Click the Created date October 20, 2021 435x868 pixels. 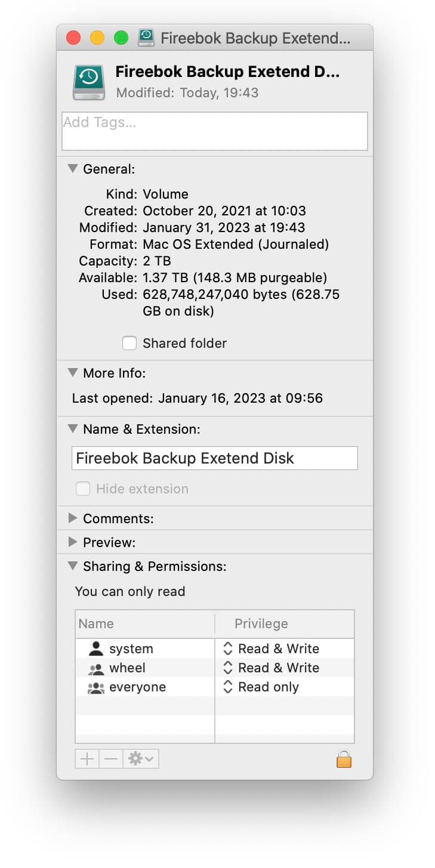pos(224,211)
